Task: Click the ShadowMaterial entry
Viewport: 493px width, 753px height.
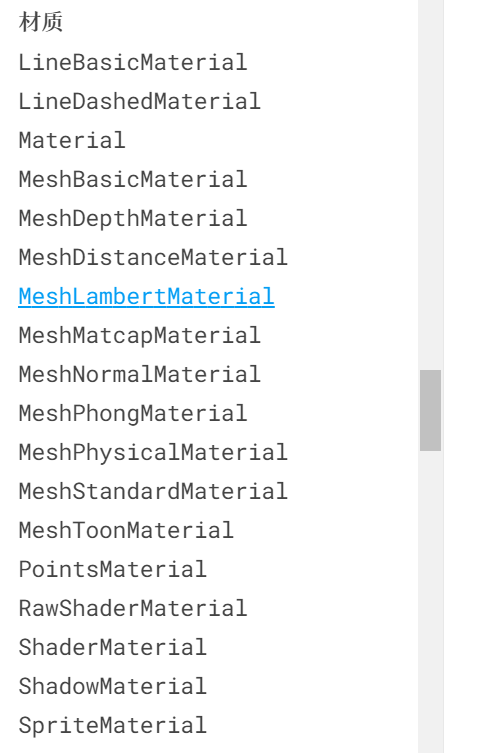Action: (112, 686)
